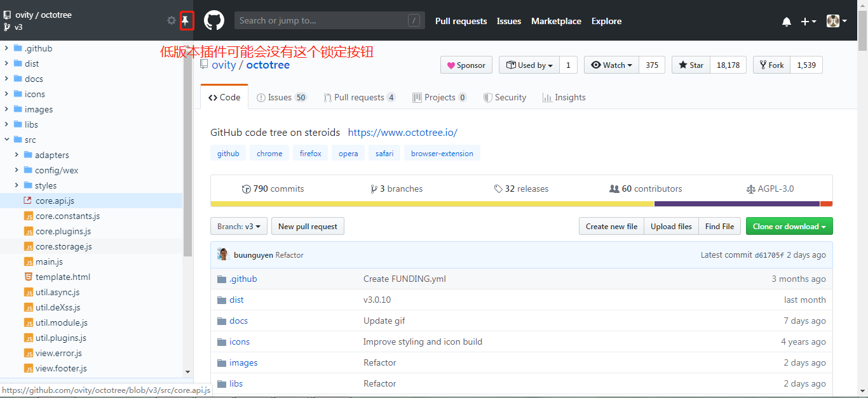Screen dimensions: 868x398
Task: Open the Watch dropdown
Action: click(611, 65)
